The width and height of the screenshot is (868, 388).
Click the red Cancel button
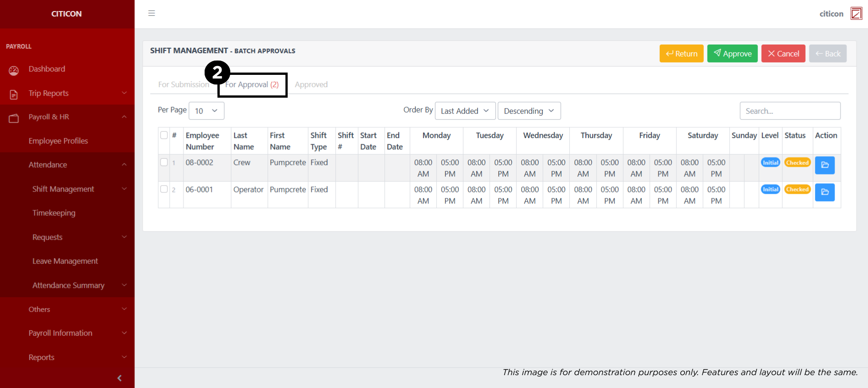[783, 54]
